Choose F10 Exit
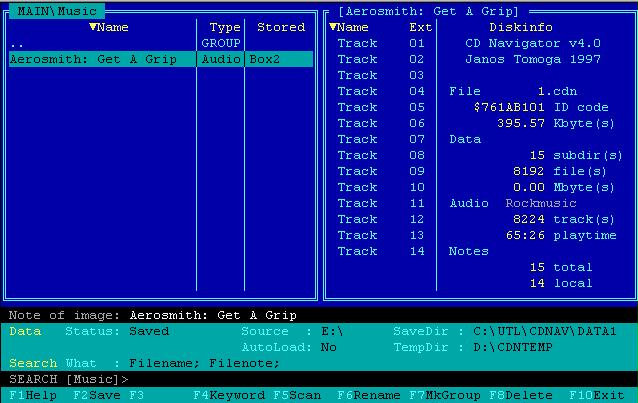Viewport: 638px width, 403px height. point(596,395)
